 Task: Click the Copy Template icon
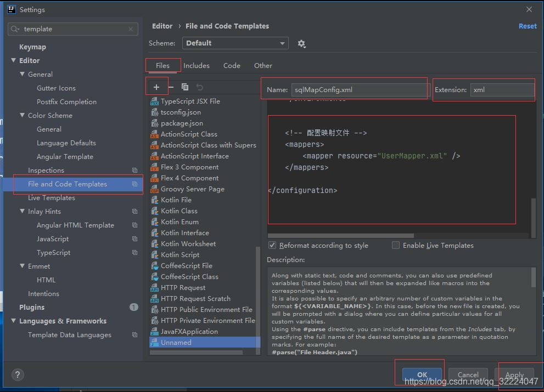coord(185,87)
